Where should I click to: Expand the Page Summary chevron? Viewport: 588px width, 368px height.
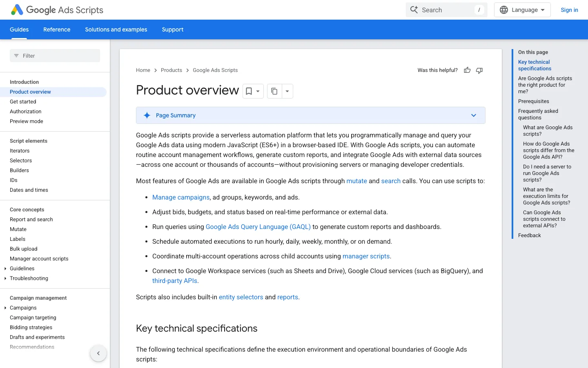click(474, 115)
